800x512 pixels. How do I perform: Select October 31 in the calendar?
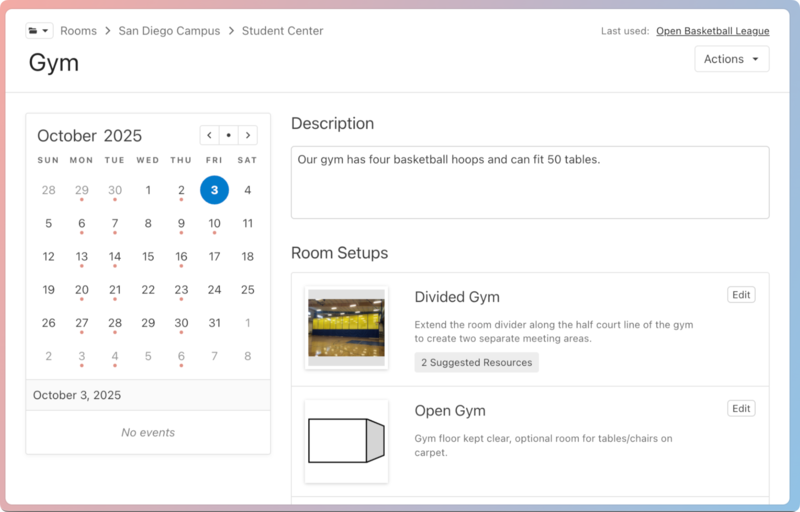(214, 323)
